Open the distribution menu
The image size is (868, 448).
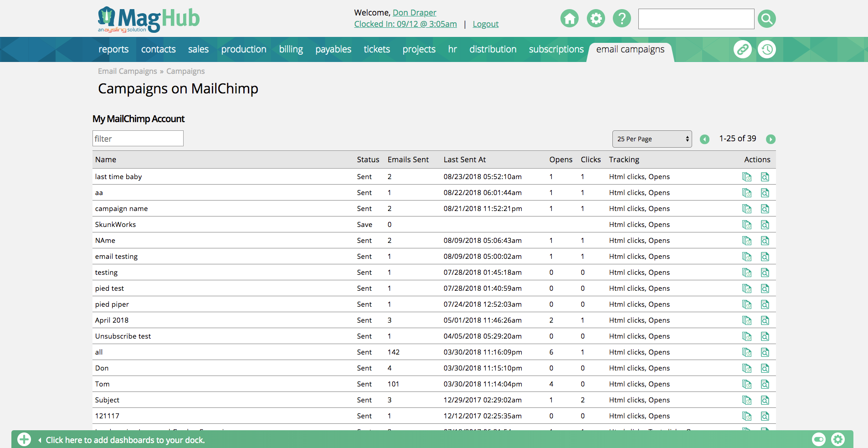(x=493, y=49)
